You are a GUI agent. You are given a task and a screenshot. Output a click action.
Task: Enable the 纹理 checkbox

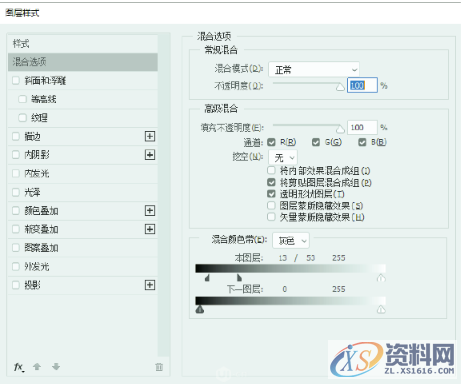point(22,118)
